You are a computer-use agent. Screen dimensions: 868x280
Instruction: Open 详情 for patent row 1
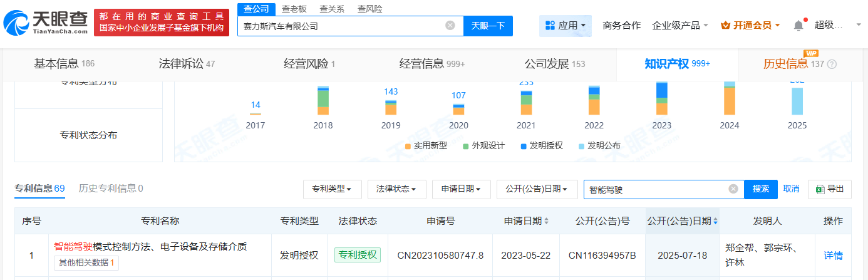(833, 255)
